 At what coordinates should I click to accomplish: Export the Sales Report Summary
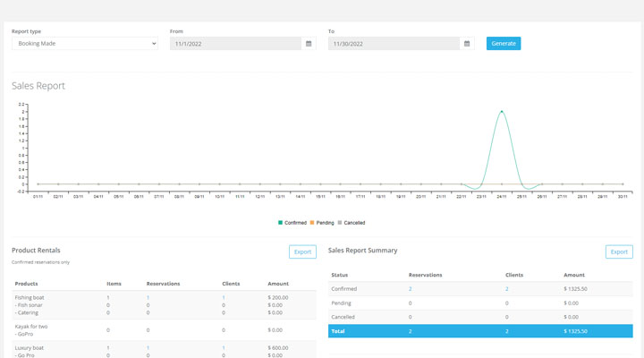619,252
